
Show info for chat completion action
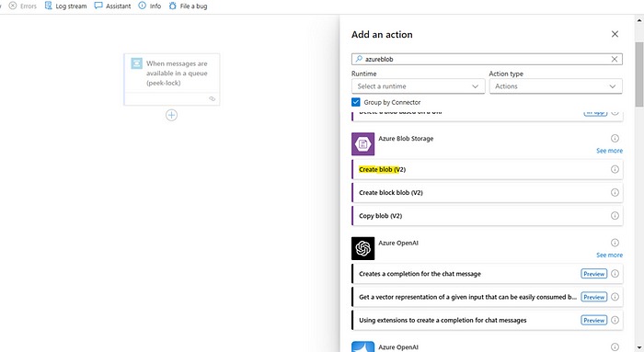615,274
